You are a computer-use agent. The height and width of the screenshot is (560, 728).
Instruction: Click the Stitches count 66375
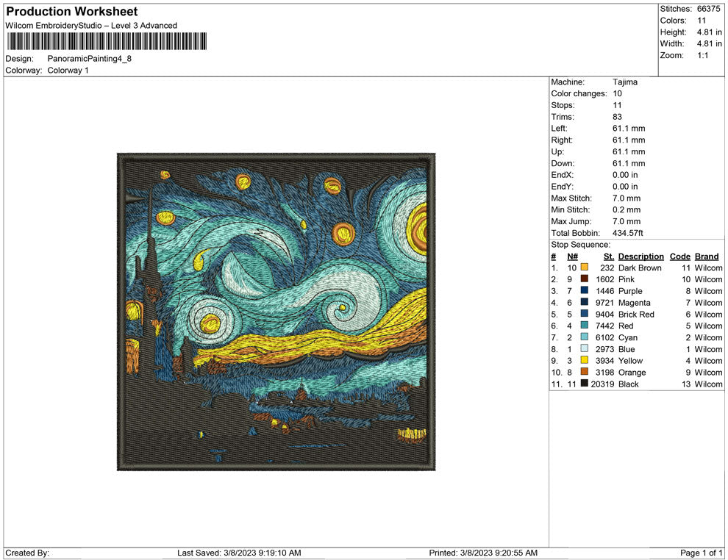point(708,9)
